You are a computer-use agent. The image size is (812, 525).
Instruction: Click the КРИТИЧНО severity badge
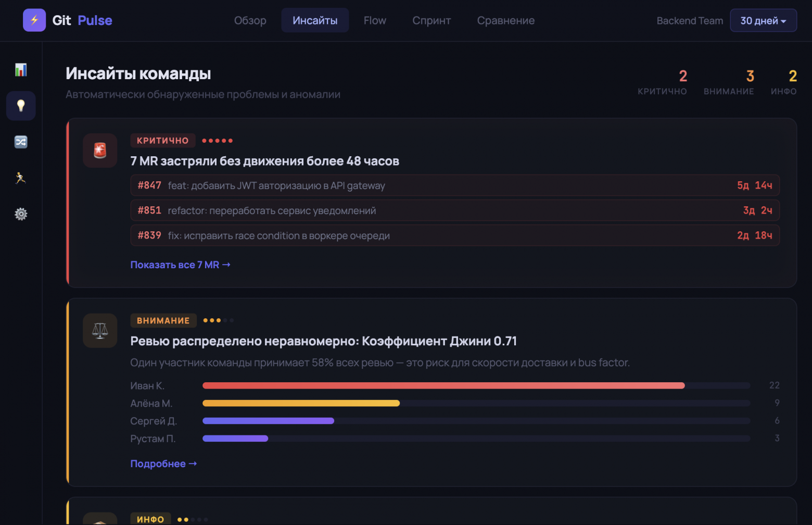[x=163, y=141]
